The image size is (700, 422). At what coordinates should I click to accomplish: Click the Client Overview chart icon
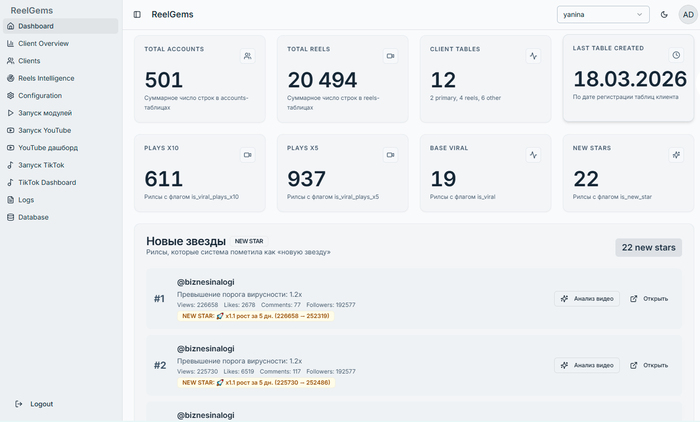pos(11,43)
